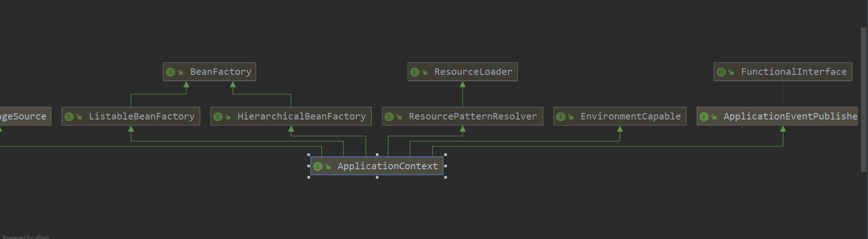This screenshot has width=868, height=239.
Task: Select the BeanFactory node
Action: 209,72
